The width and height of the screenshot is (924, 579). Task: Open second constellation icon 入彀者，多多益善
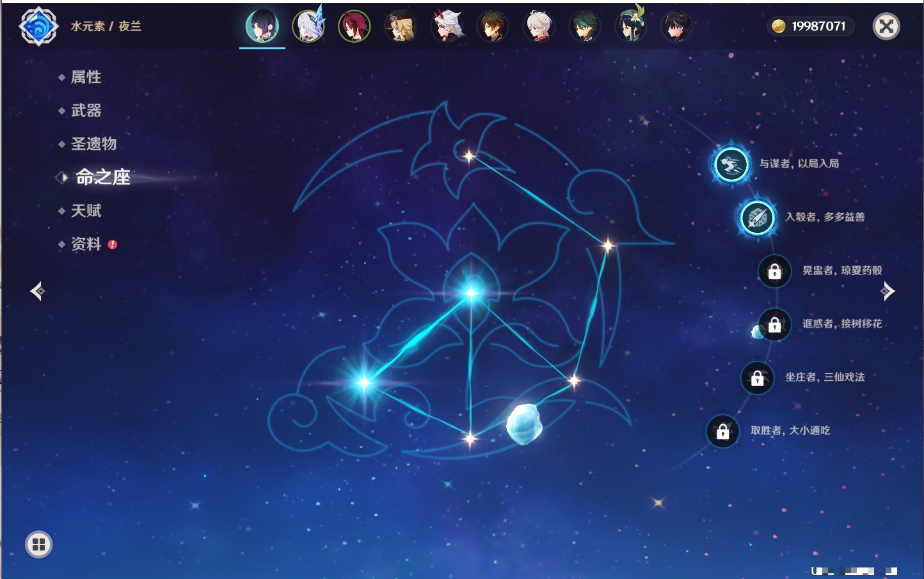tap(757, 218)
